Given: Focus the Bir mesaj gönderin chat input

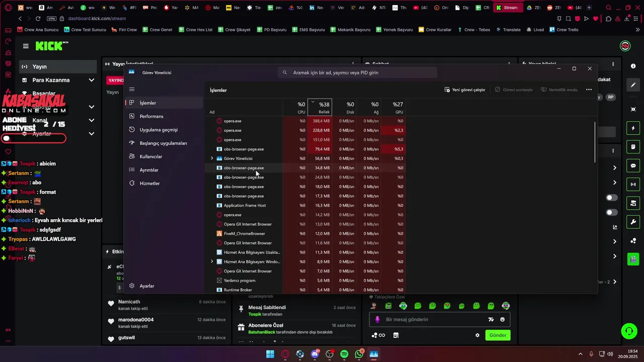Looking at the screenshot, I should (440, 319).
